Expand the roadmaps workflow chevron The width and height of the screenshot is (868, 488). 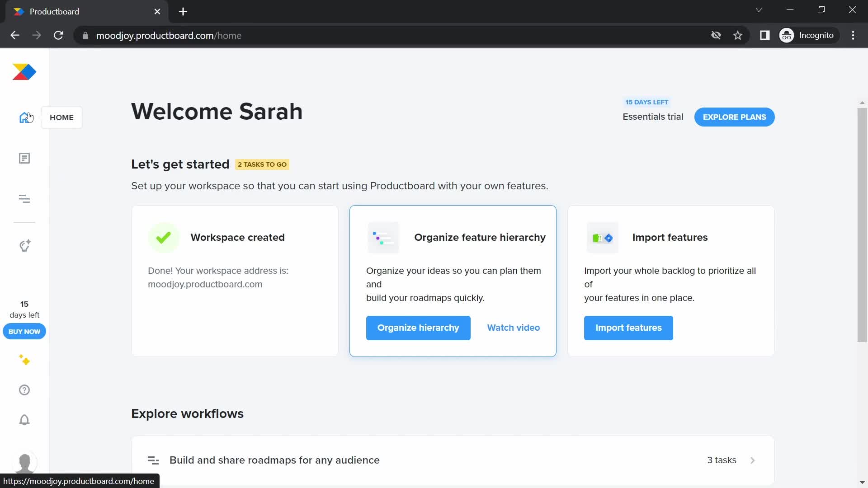coord(753,460)
